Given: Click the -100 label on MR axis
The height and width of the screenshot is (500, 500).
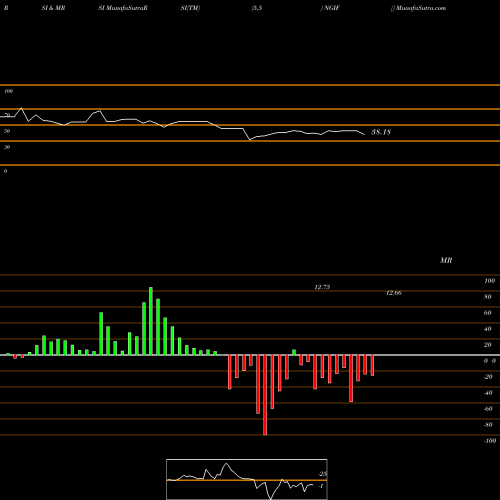Looking at the screenshot, I should (490, 441).
